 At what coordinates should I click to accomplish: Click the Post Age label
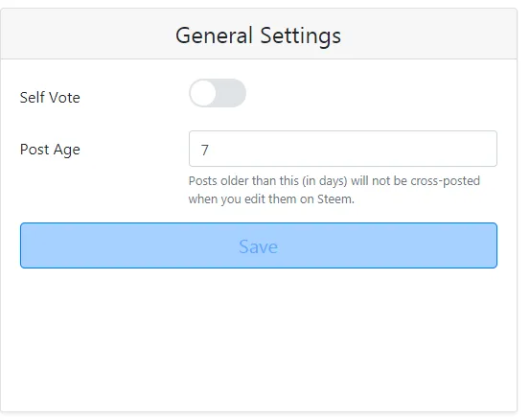coord(50,150)
